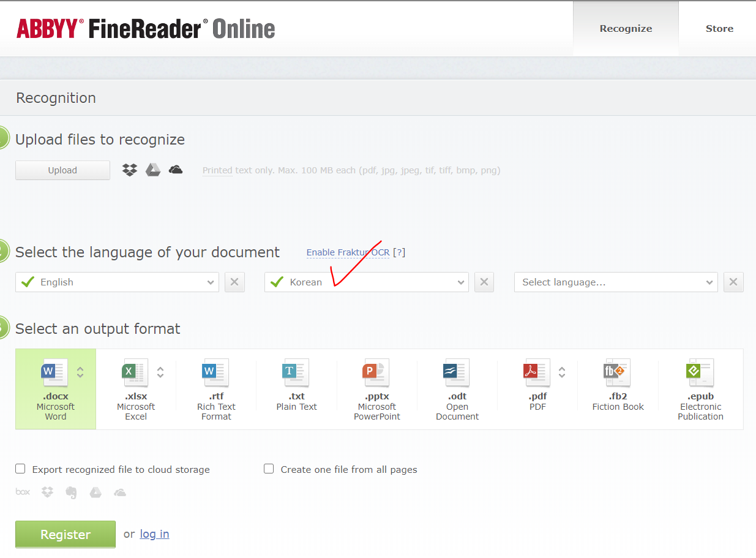
Task: Enable Export recognized file to cloud storage
Action: point(20,469)
